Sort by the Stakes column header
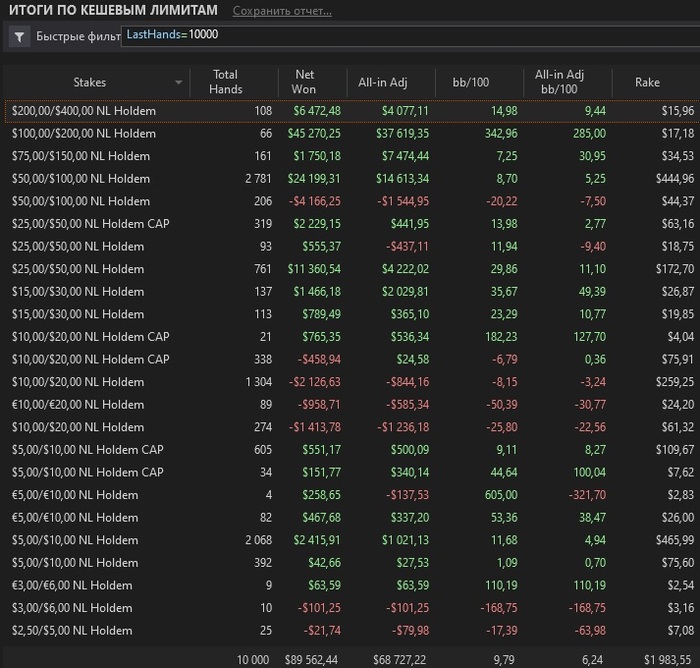The image size is (700, 668). coord(90,82)
